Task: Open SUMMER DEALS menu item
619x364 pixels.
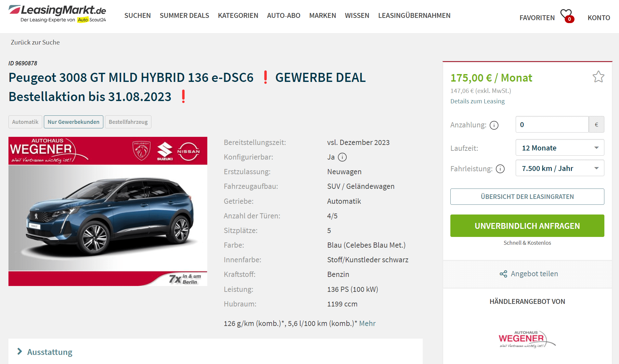Action: (184, 16)
